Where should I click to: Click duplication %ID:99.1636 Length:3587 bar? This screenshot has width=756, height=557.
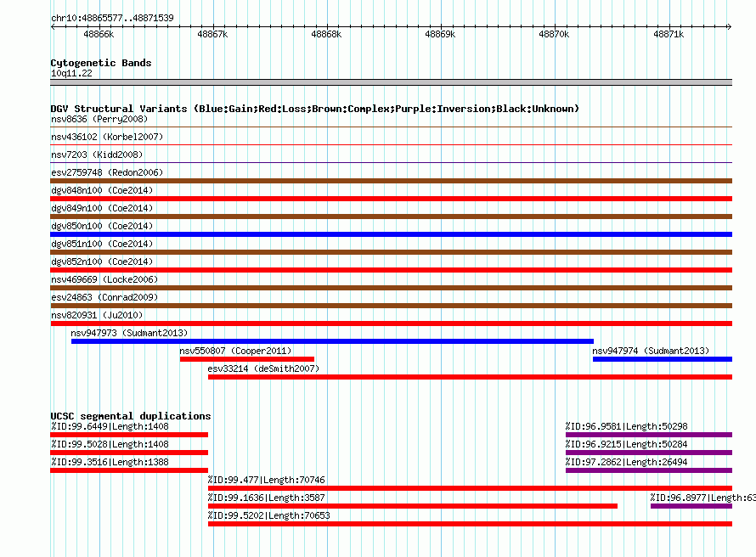[x=413, y=506]
